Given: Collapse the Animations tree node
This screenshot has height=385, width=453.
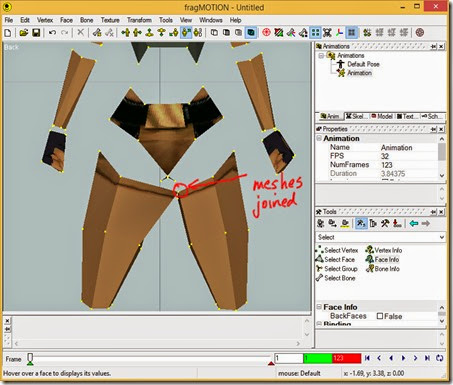Looking at the screenshot, I should (x=321, y=56).
